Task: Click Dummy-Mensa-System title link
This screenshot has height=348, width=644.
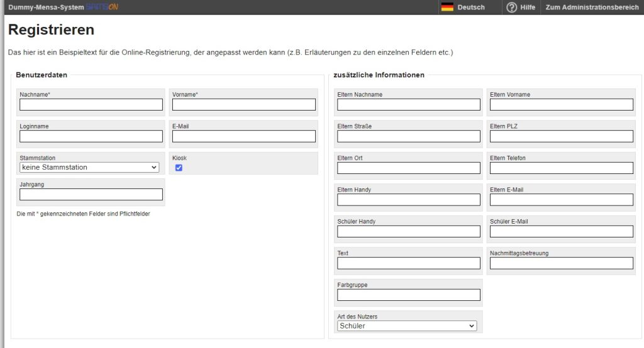Action: coord(46,7)
